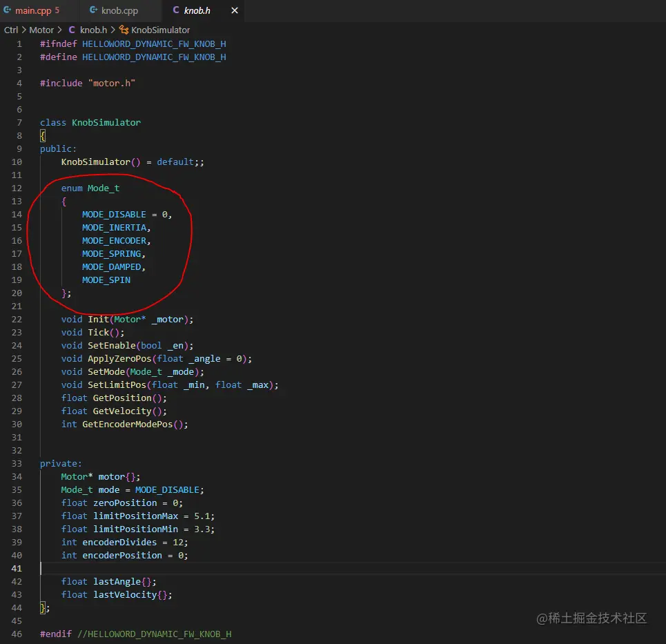Open the knob.h breadcrumb segment
Screen dimensions: 666x644
point(93,30)
